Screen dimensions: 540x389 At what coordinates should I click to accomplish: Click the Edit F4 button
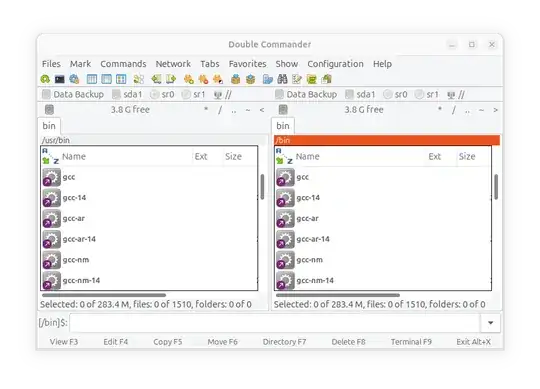[116, 342]
